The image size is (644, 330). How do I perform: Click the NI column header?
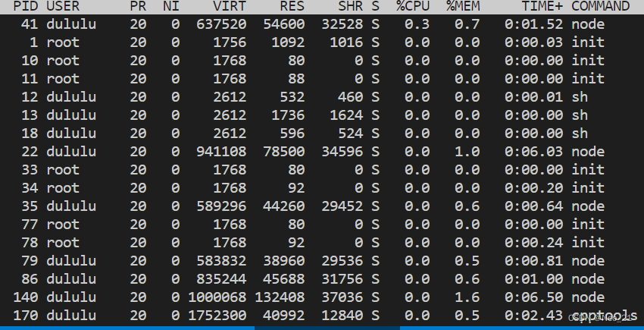(x=171, y=6)
